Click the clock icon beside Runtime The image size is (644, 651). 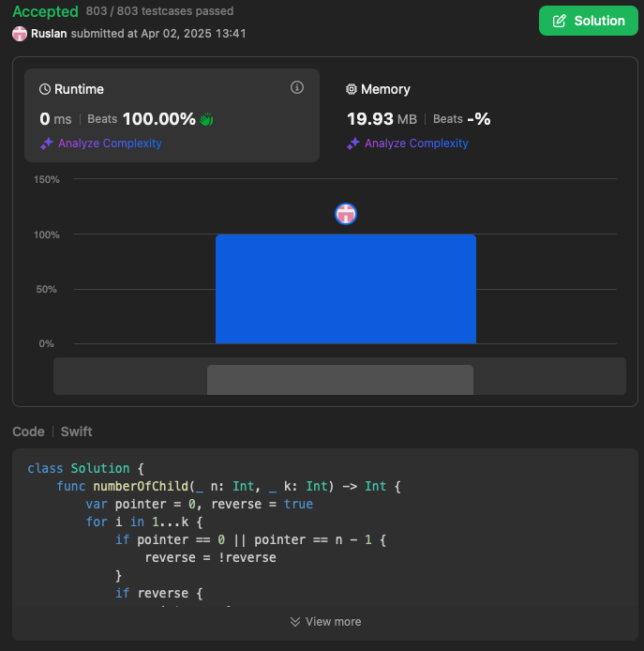point(45,90)
